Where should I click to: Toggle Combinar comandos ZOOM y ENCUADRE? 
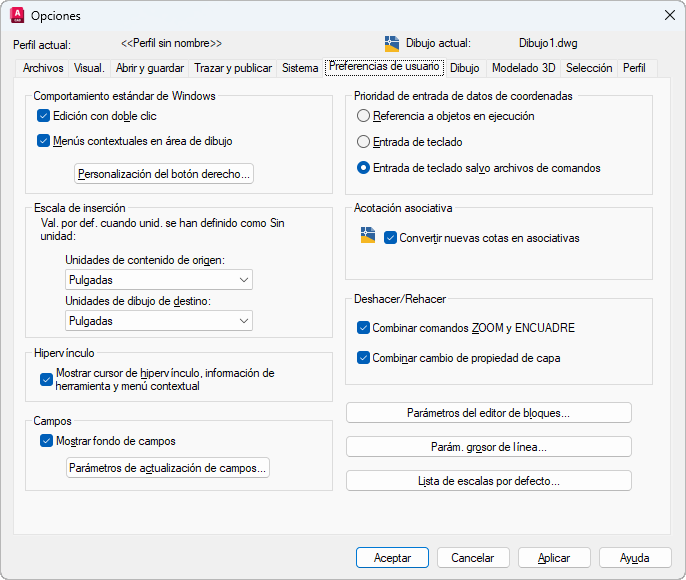364,327
